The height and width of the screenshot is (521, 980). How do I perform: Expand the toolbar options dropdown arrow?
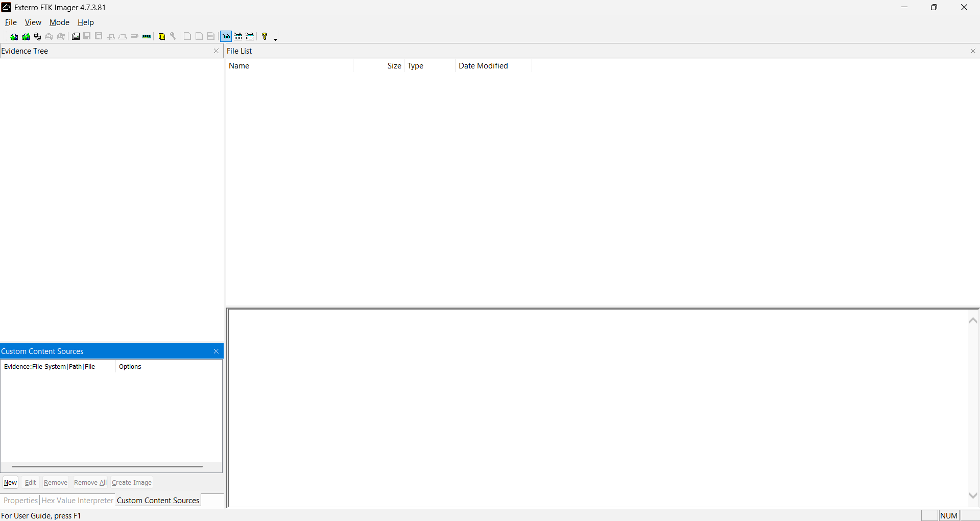(x=276, y=39)
